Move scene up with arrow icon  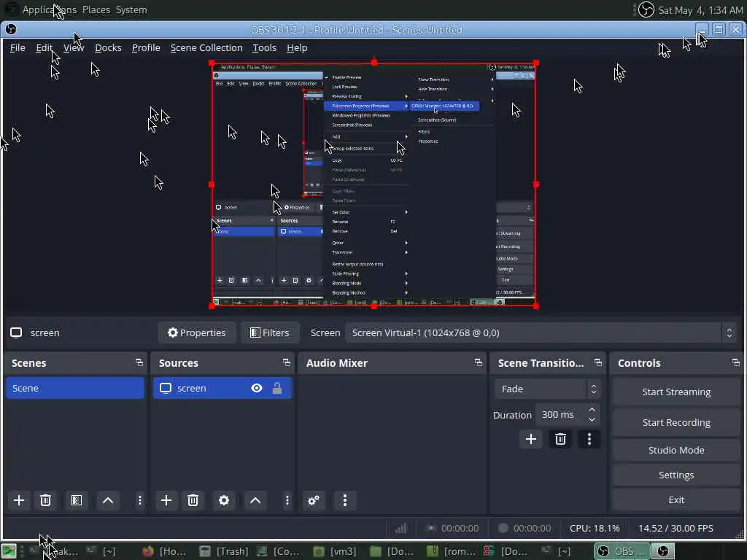click(x=108, y=500)
